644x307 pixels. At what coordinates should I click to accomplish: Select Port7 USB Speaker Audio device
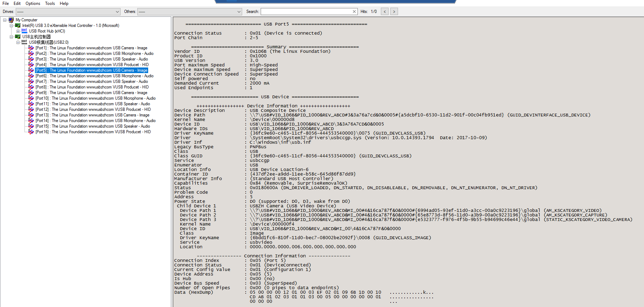point(92,81)
